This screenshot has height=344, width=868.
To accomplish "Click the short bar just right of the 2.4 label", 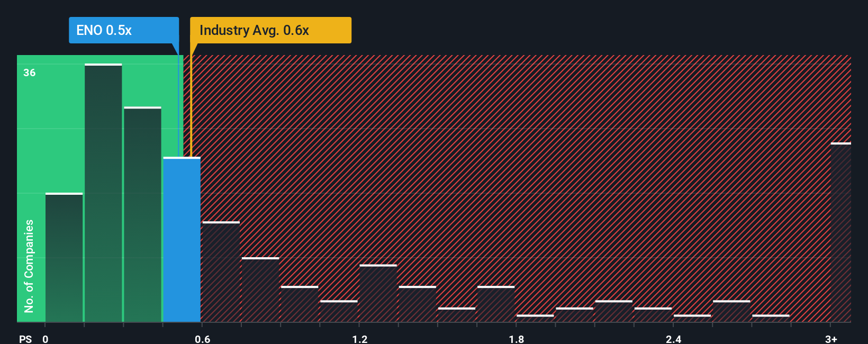I will (x=692, y=319).
